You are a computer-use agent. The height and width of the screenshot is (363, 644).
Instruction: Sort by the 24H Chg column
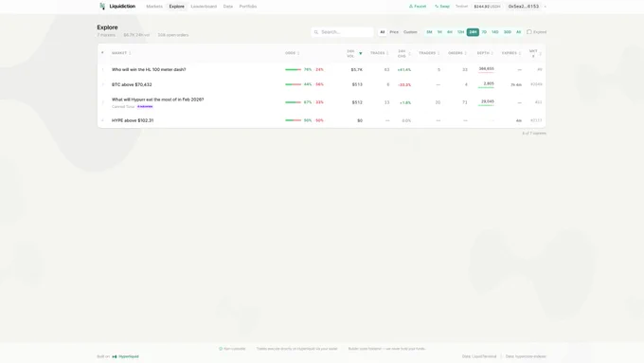coord(403,53)
